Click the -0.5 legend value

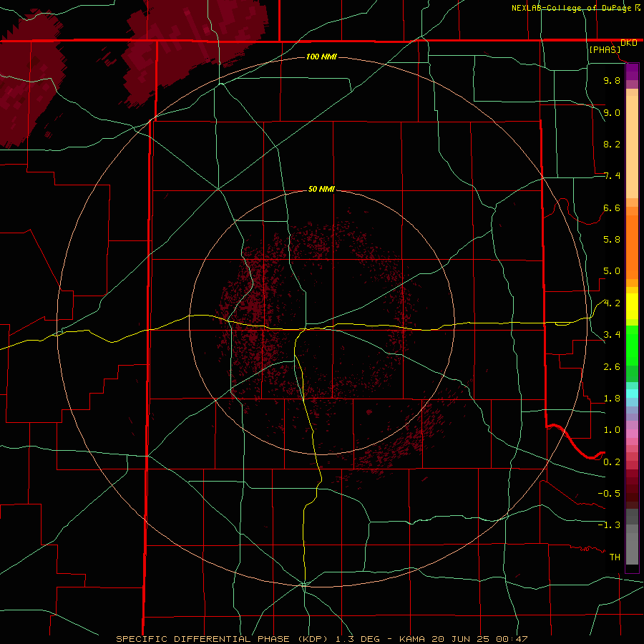click(x=609, y=494)
